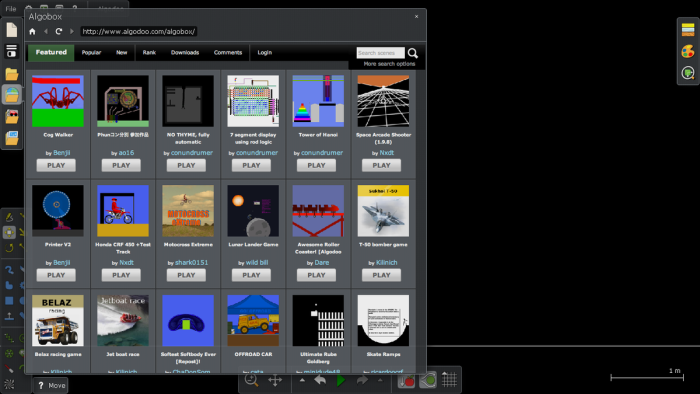Screen dimensions: 700x394
Task: Open the File menu
Action: (x=11, y=8)
